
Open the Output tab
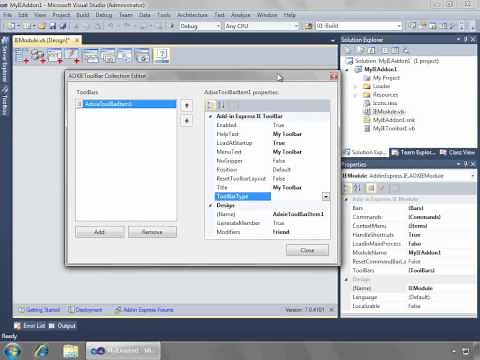coord(62,326)
